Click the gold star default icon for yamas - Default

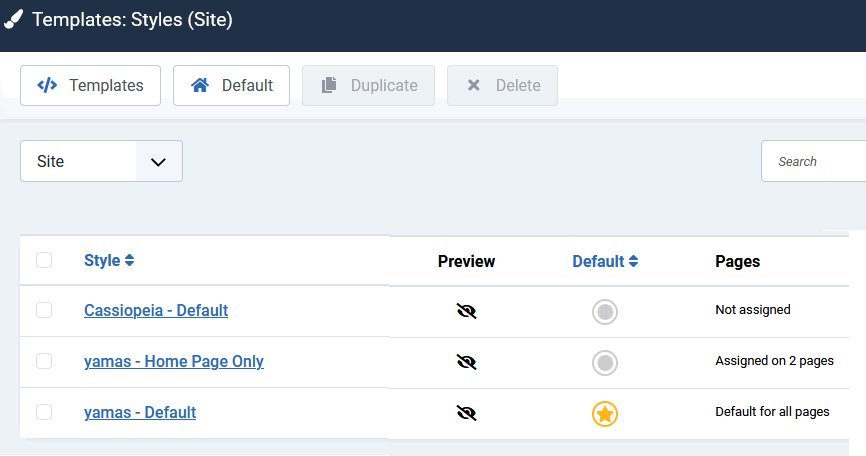pyautogui.click(x=605, y=413)
